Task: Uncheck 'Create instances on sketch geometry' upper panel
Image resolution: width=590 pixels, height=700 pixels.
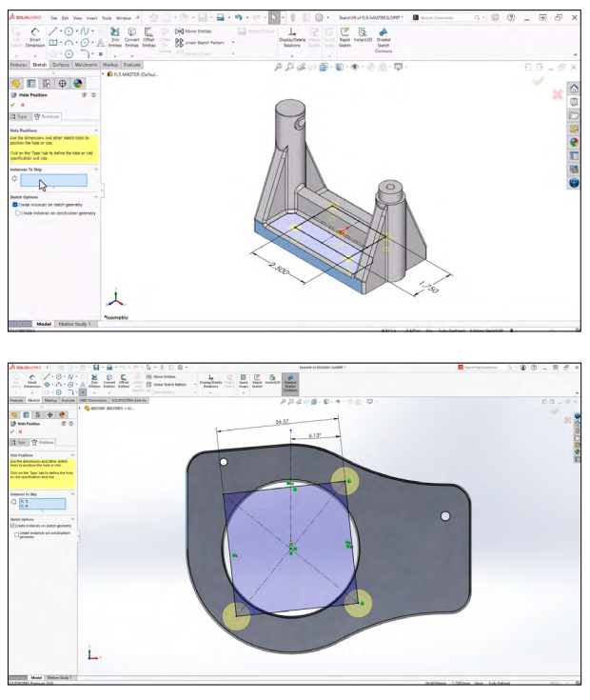Action: [x=16, y=204]
